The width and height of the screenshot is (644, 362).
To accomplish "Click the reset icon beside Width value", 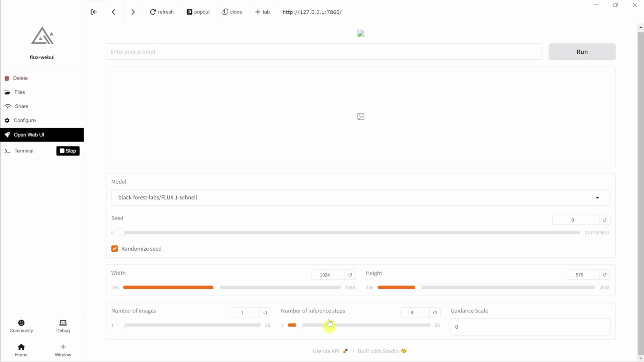I will pyautogui.click(x=350, y=275).
